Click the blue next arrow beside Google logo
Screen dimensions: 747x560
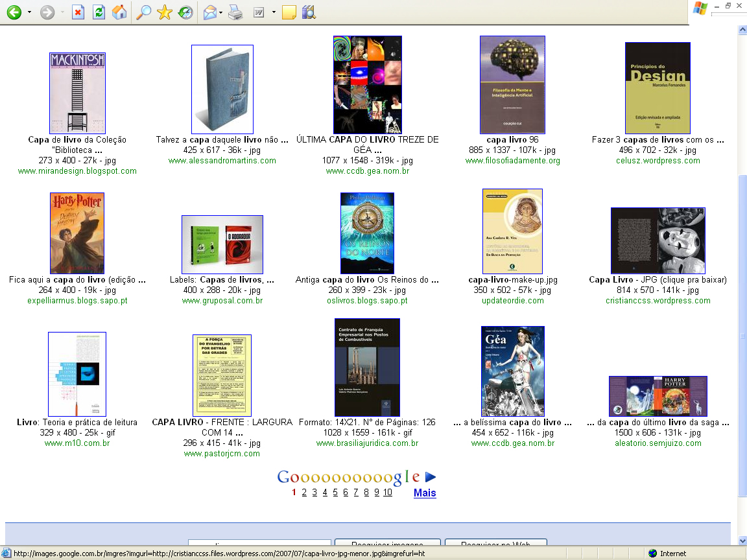coord(431,477)
